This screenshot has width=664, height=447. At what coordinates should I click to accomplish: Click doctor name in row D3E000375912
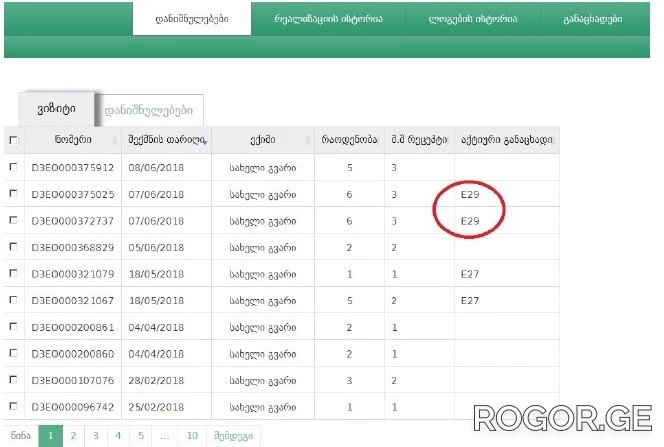click(263, 168)
